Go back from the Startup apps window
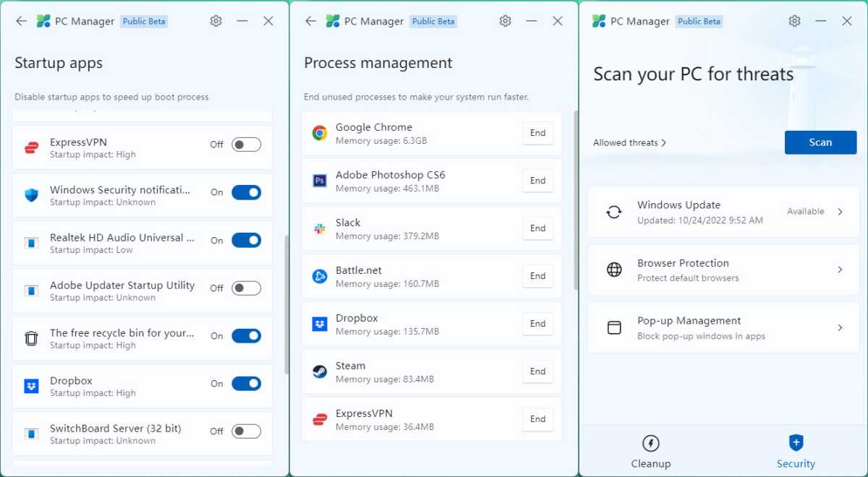 (x=22, y=21)
